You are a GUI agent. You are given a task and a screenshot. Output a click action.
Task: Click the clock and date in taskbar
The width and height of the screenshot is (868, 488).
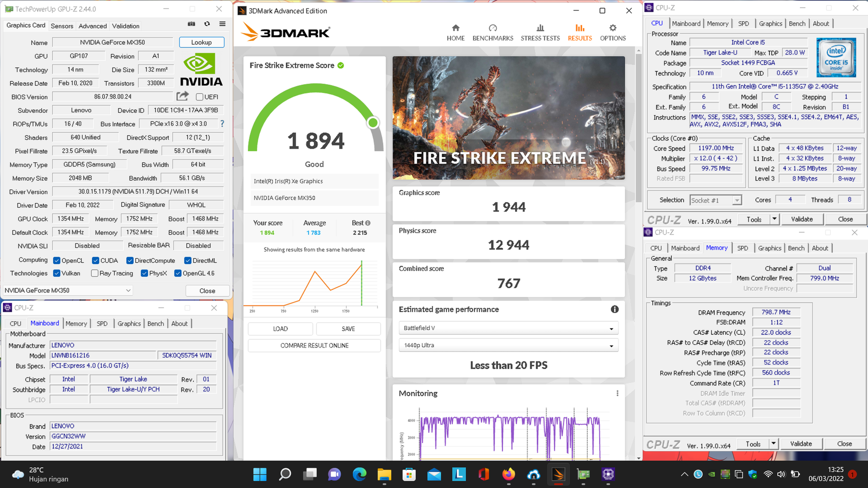coord(826,474)
